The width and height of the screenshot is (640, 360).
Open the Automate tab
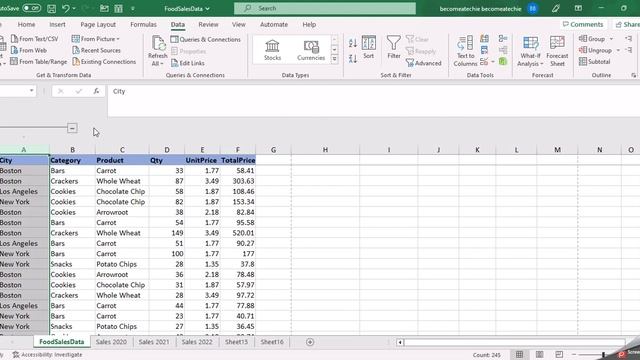coord(274,24)
